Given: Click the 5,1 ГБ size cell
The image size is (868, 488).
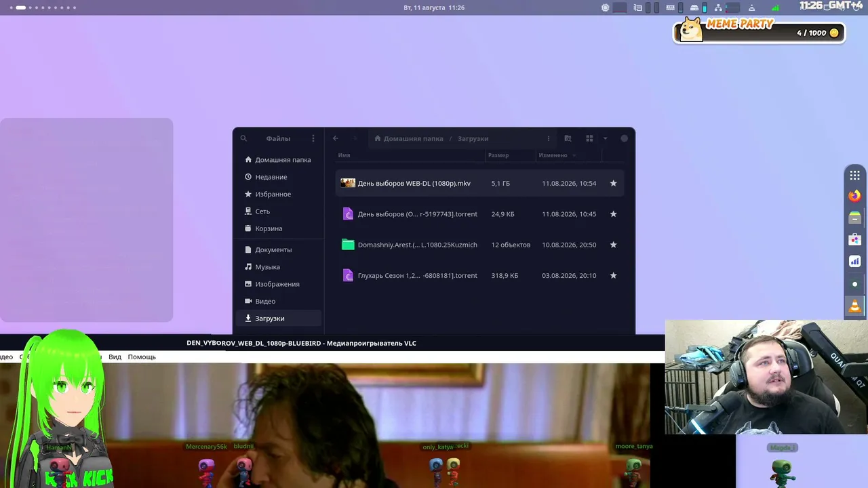Looking at the screenshot, I should pos(500,184).
